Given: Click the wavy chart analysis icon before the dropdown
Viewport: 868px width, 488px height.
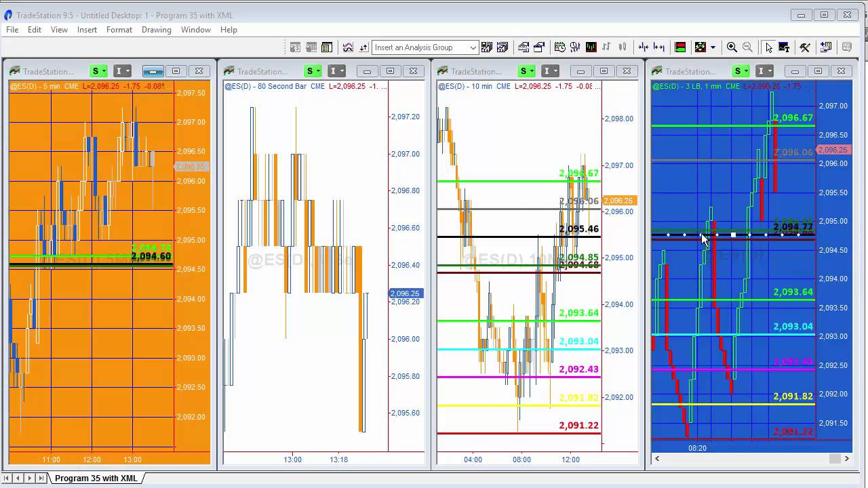Looking at the screenshot, I should [348, 47].
